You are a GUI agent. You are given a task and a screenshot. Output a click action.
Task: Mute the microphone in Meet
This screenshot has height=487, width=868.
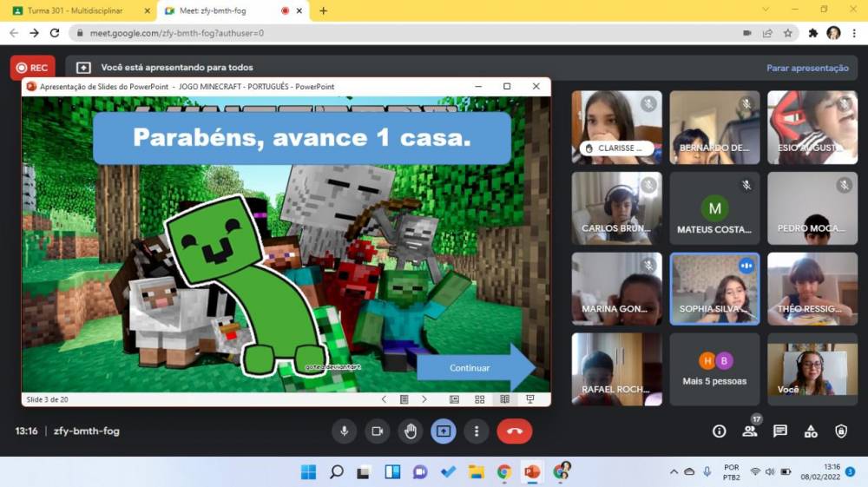tap(345, 431)
